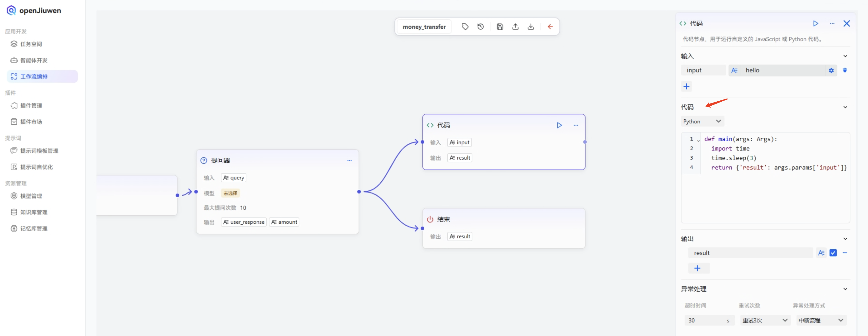The image size is (868, 336).
Task: Run the code node on canvas
Action: point(559,125)
